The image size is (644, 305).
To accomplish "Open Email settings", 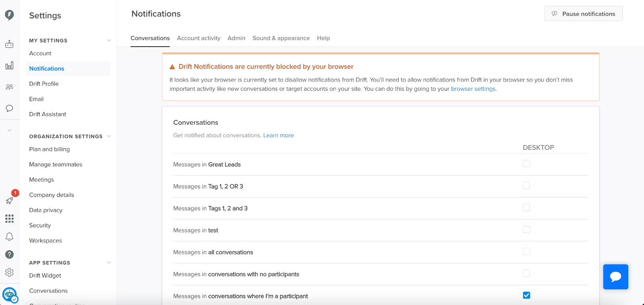I will pyautogui.click(x=36, y=99).
